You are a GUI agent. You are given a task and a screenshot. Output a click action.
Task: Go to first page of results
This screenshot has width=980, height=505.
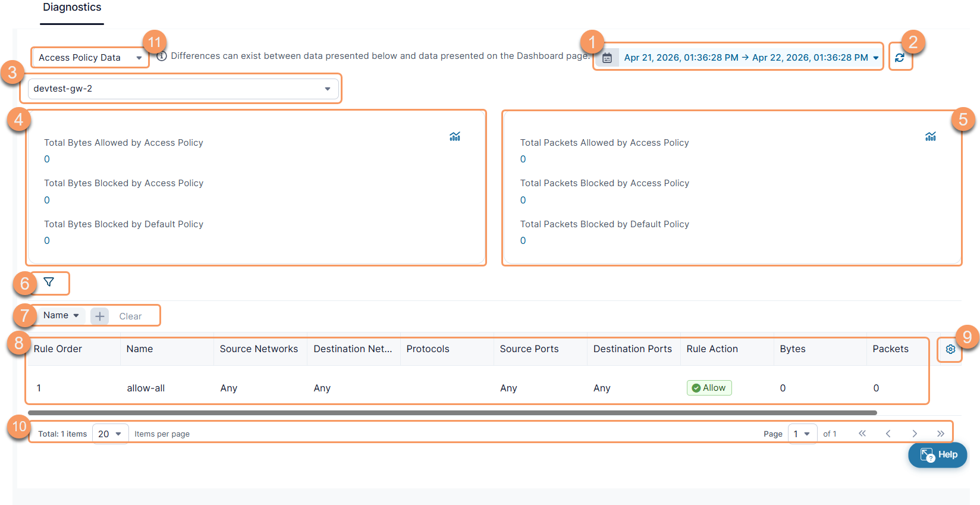pyautogui.click(x=862, y=434)
